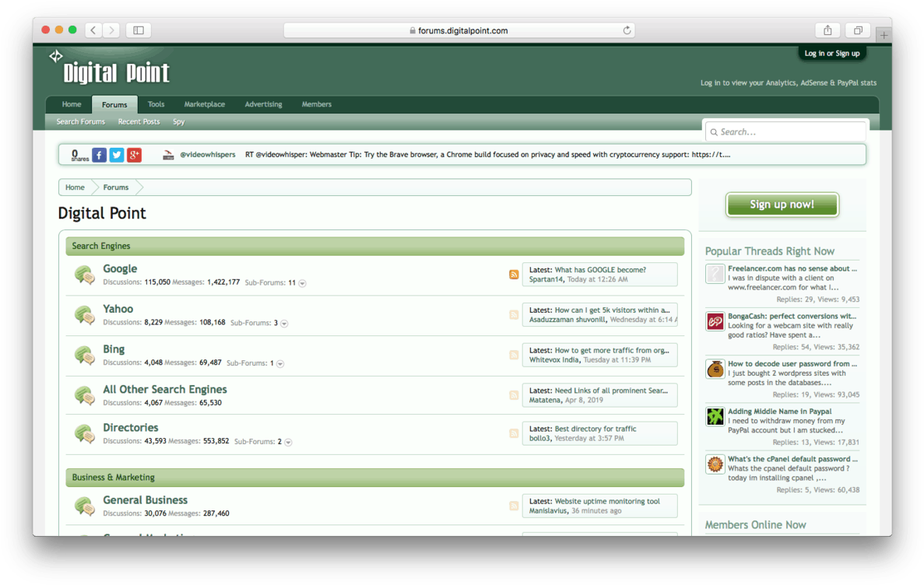Expand Directories sub-forums dropdown arrow
924x585 pixels.
(288, 442)
